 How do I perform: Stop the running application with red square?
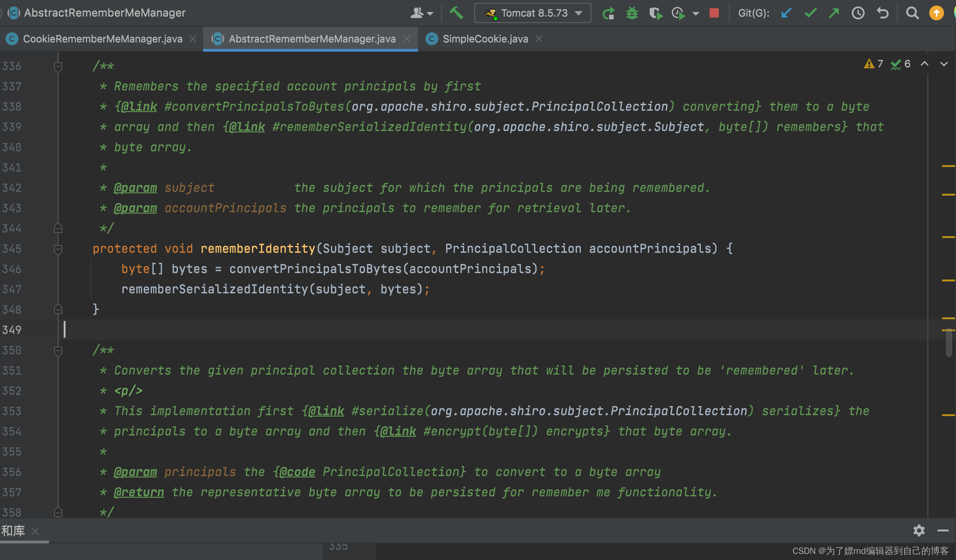[x=714, y=13]
